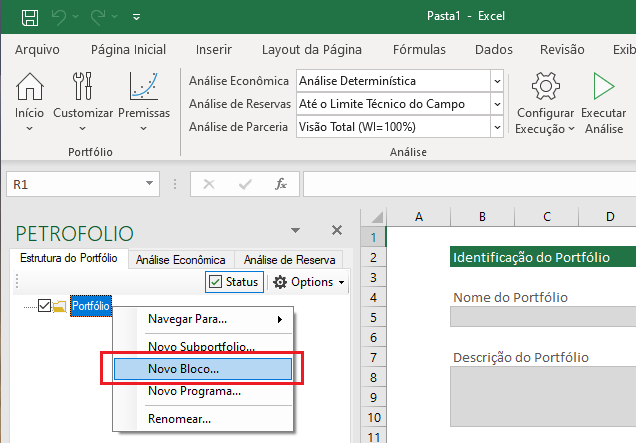
Task: Open the Análise de Parceria dropdown
Action: pyautogui.click(x=497, y=127)
